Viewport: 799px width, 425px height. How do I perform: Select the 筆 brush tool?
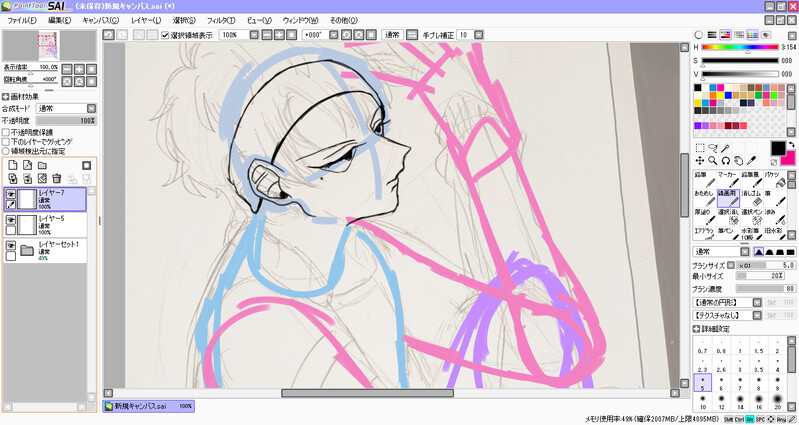pyautogui.click(x=775, y=198)
